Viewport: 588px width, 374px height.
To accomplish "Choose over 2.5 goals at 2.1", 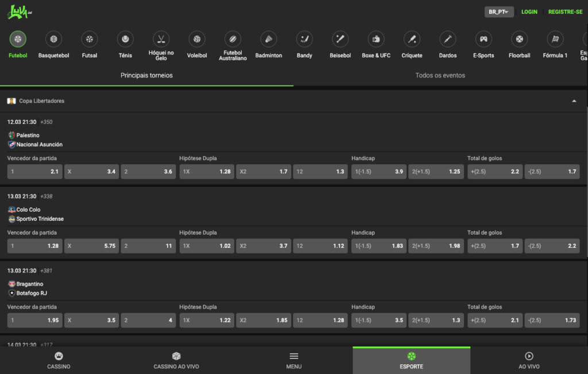I will point(495,321).
